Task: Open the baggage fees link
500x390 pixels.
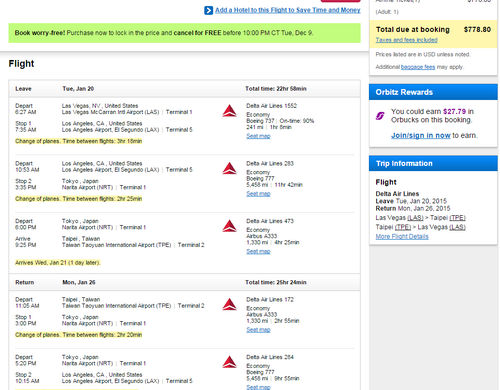Action: [418, 67]
